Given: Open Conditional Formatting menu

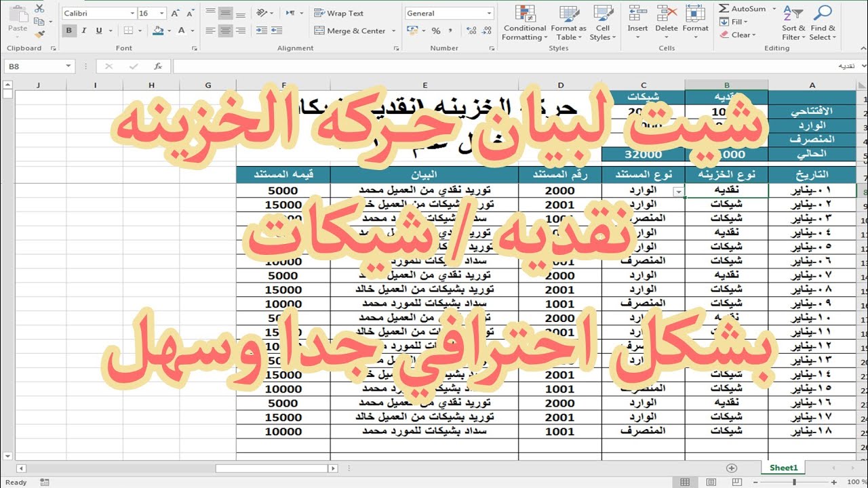Looking at the screenshot, I should [x=524, y=23].
